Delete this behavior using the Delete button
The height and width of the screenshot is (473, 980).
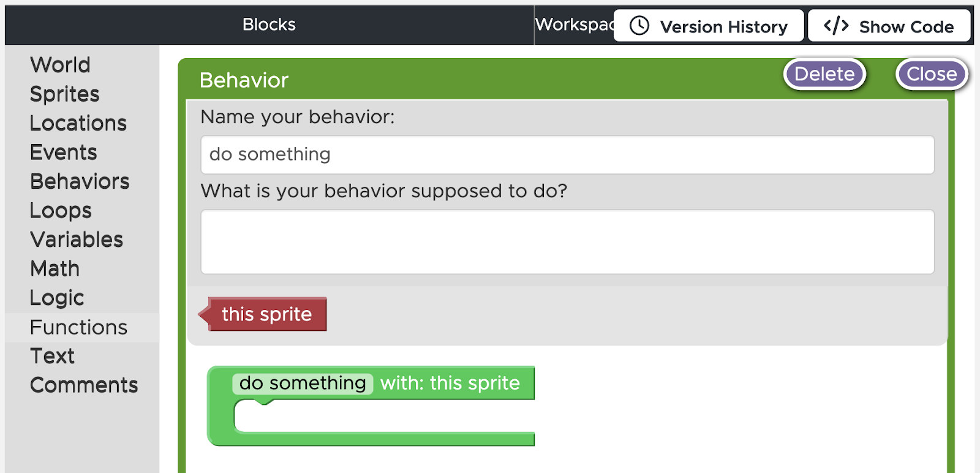(x=824, y=74)
